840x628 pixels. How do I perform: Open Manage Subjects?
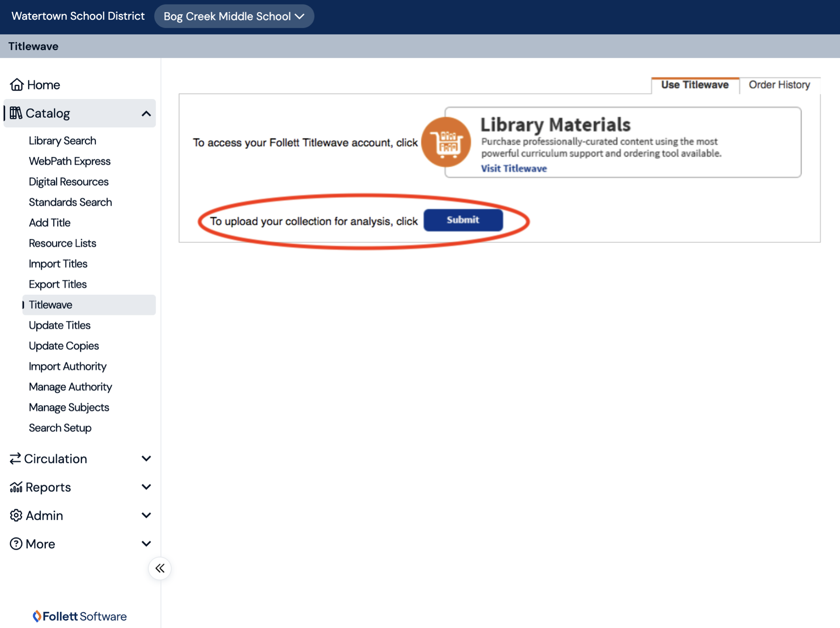[x=69, y=407]
